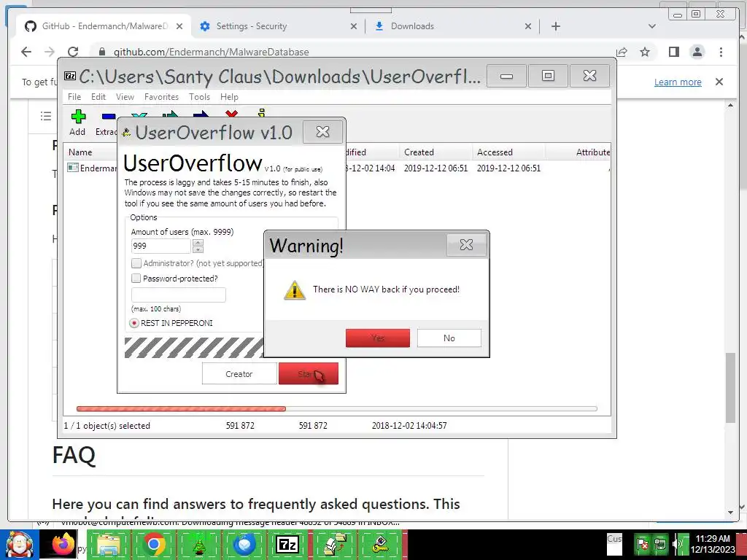
Task: Reload the GitHub page
Action: [73, 52]
